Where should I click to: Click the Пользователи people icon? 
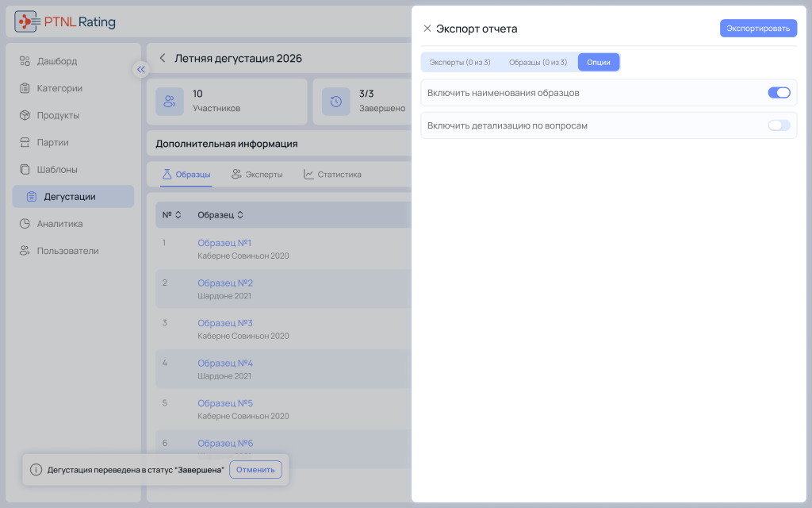click(x=25, y=251)
